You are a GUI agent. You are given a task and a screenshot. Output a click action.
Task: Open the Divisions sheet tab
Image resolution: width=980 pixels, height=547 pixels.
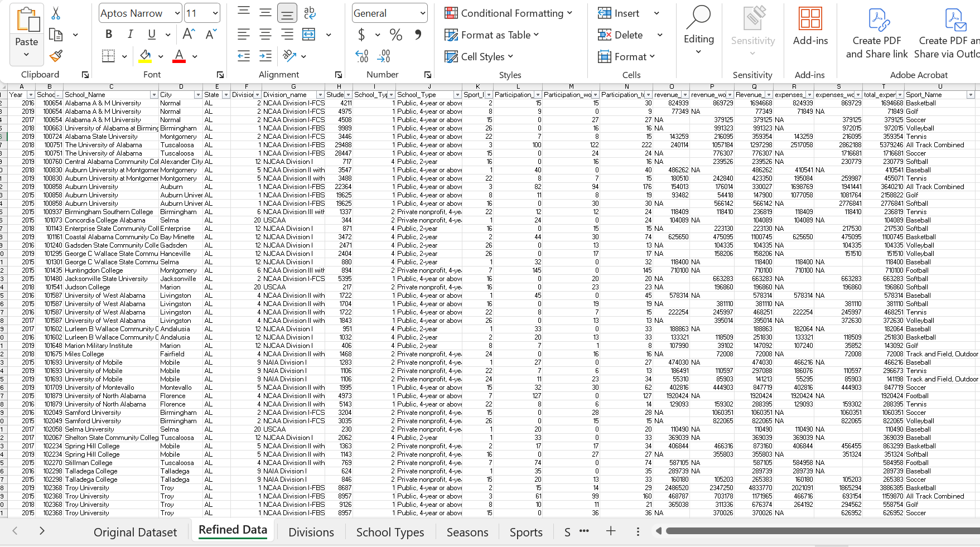pos(311,533)
